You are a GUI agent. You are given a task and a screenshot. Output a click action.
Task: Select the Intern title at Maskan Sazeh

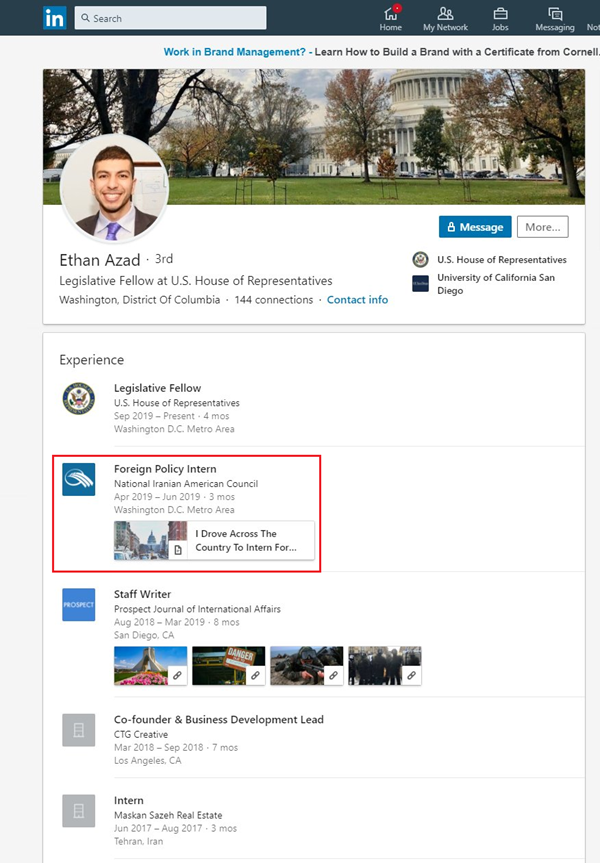point(129,800)
